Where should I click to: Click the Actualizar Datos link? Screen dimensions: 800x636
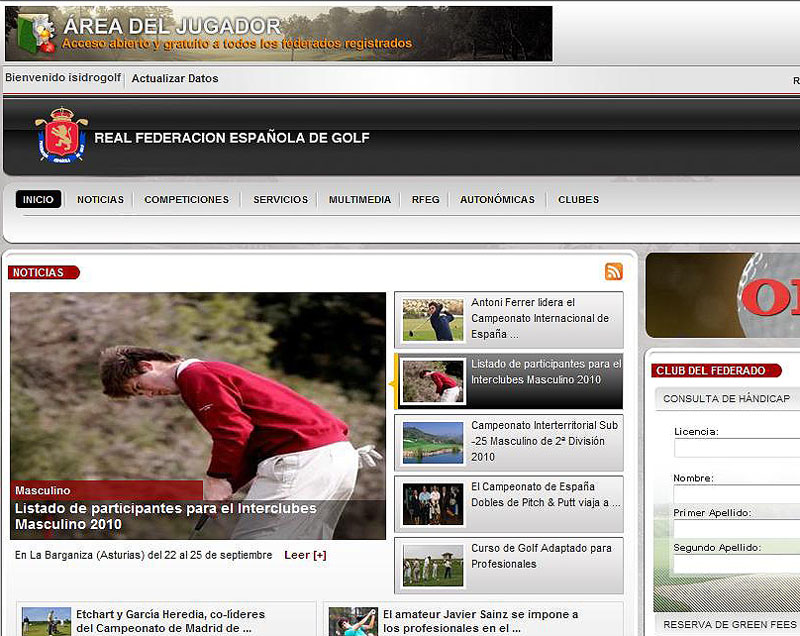coord(175,78)
